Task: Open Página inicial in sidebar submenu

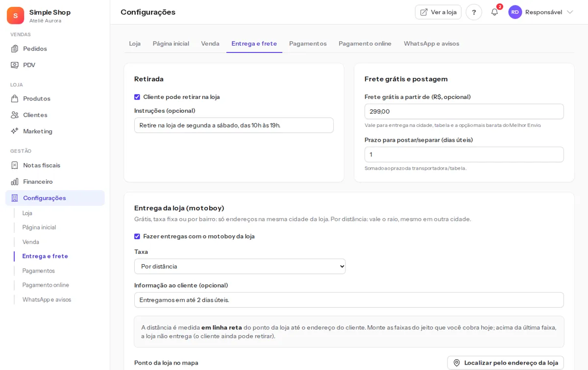Action: tap(39, 227)
